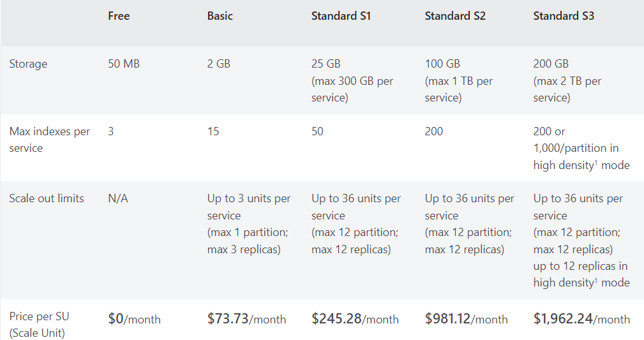
Task: Select the Standard S2 column header
Action: pyautogui.click(x=455, y=16)
